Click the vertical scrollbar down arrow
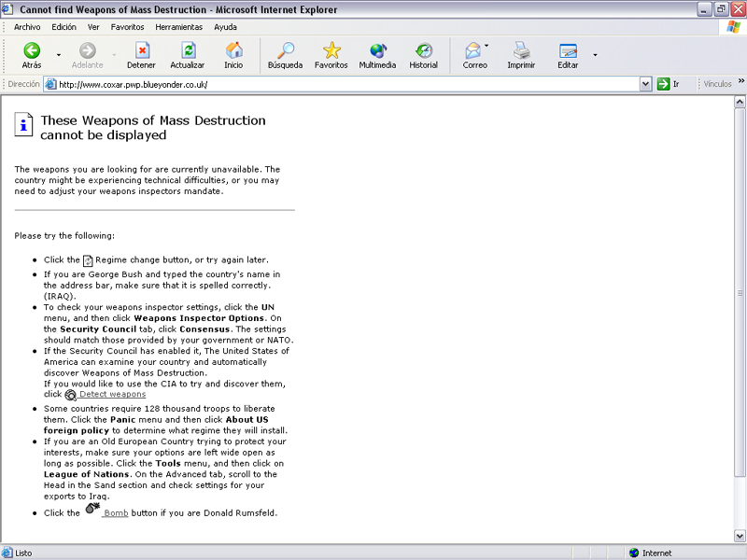Image resolution: width=747 pixels, height=560 pixels. tap(740, 537)
